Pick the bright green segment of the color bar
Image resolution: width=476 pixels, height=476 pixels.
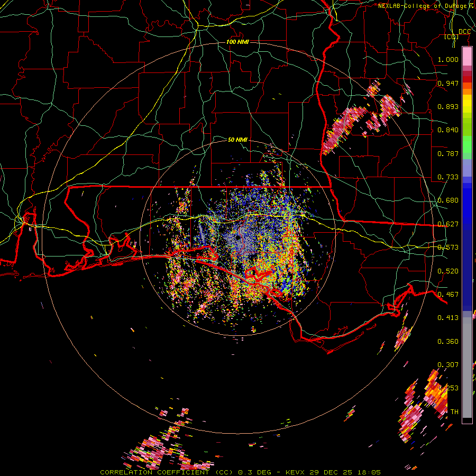(467, 144)
